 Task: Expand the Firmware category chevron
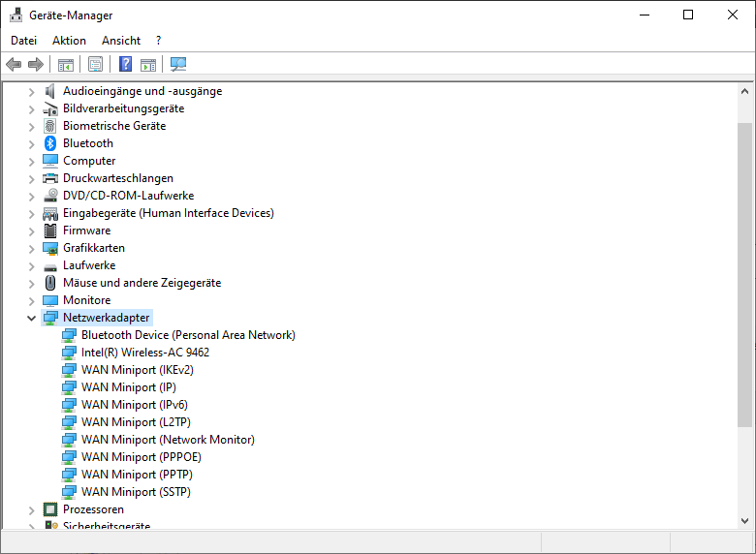pyautogui.click(x=31, y=231)
